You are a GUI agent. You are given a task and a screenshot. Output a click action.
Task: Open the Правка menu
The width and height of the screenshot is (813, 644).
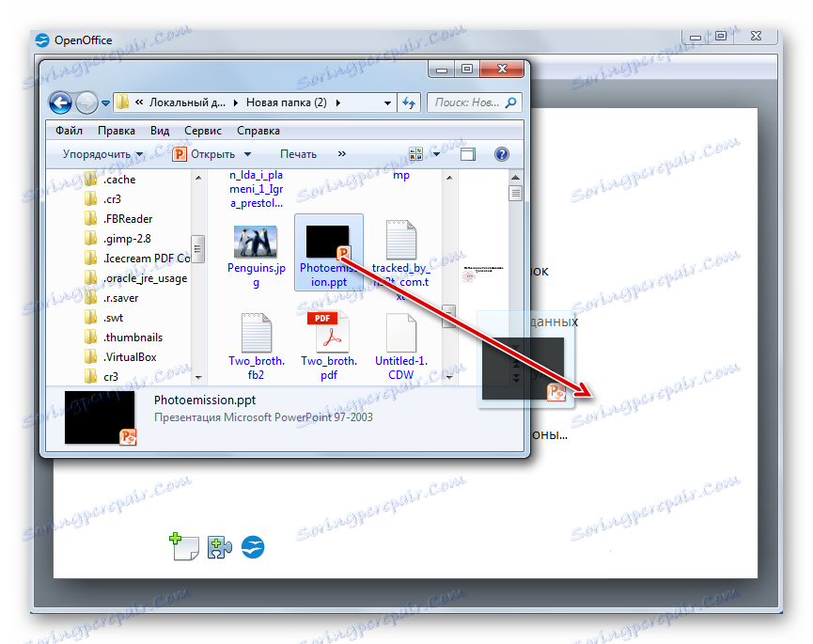click(117, 131)
